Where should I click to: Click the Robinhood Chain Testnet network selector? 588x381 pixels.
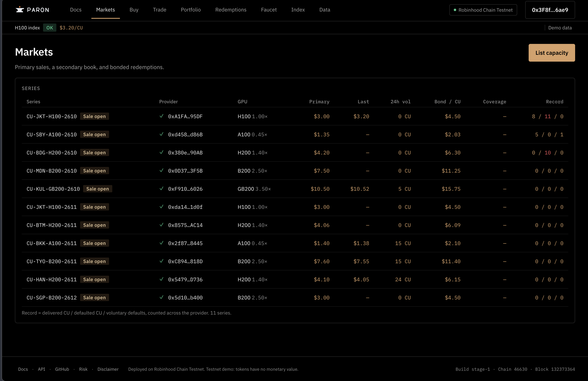pos(483,10)
